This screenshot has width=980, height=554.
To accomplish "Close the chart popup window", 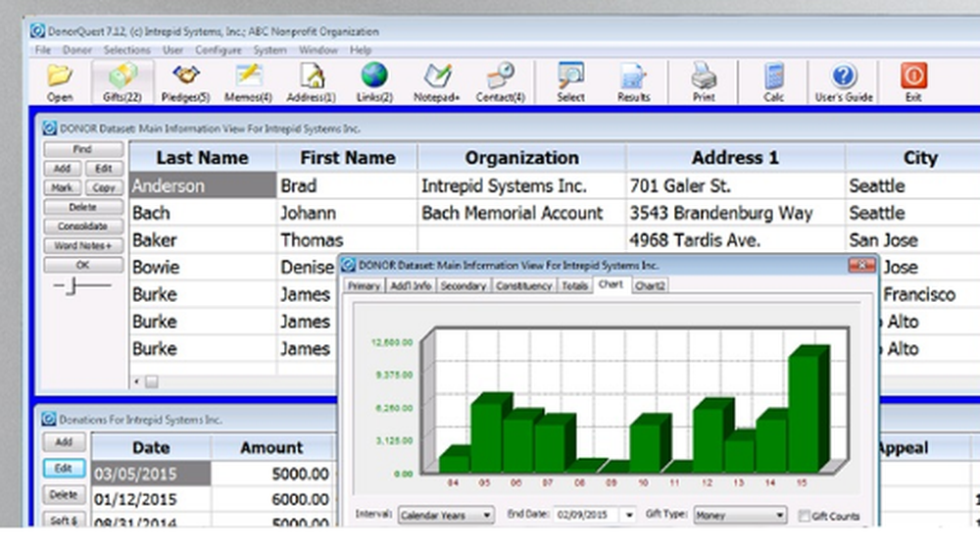I will tap(861, 265).
